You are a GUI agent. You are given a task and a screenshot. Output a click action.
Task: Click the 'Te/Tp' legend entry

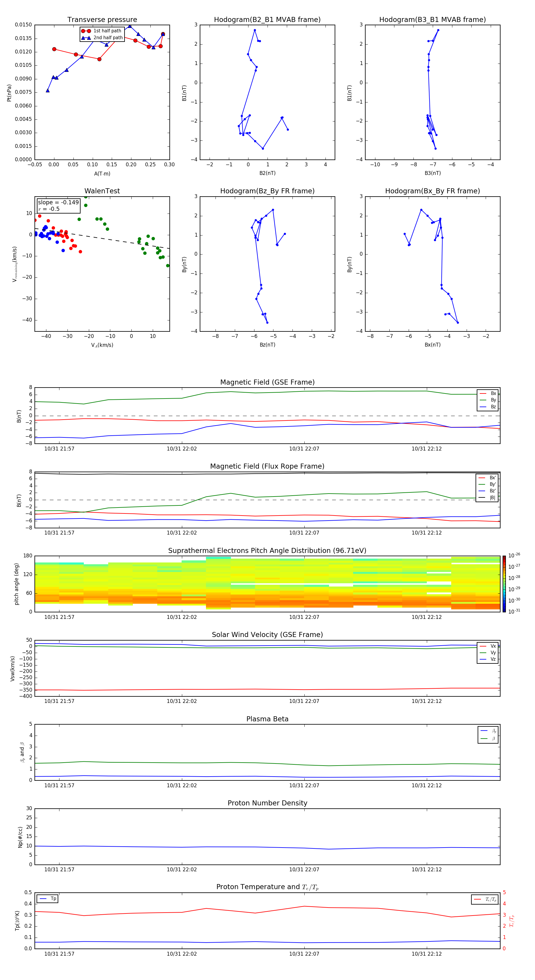tap(485, 899)
